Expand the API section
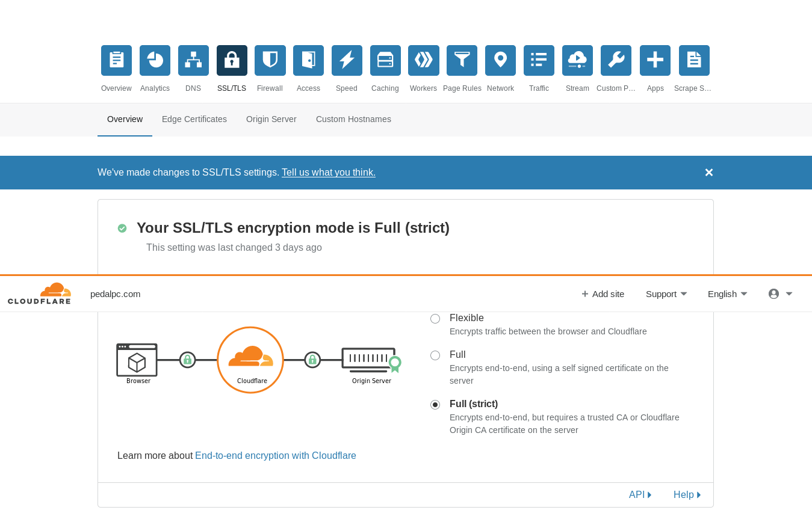 (x=640, y=495)
